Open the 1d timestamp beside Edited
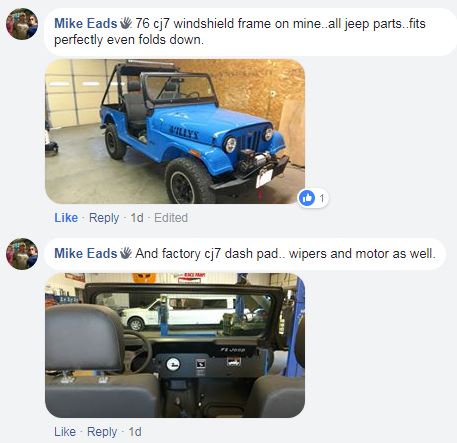The image size is (457, 443). 137,218
